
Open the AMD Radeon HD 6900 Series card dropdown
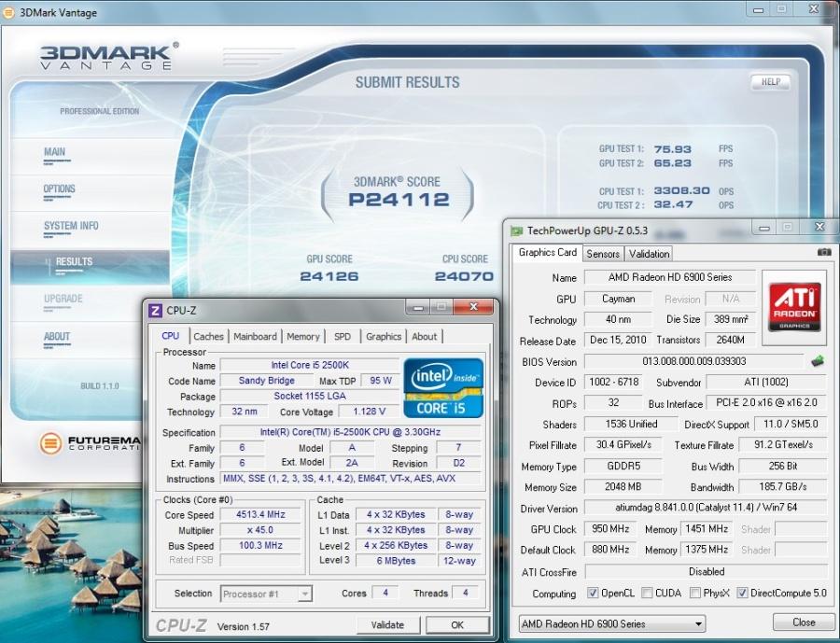click(x=611, y=623)
